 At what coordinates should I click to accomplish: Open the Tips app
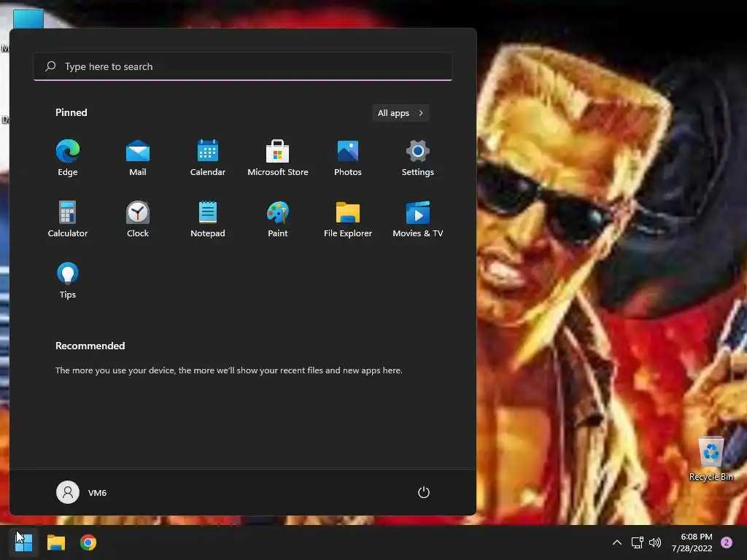68,281
